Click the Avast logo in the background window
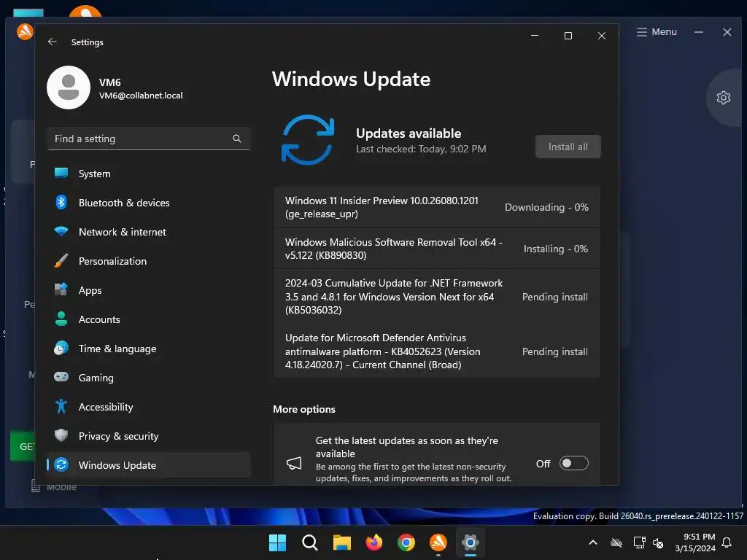Image resolution: width=747 pixels, height=560 pixels. 25,32
